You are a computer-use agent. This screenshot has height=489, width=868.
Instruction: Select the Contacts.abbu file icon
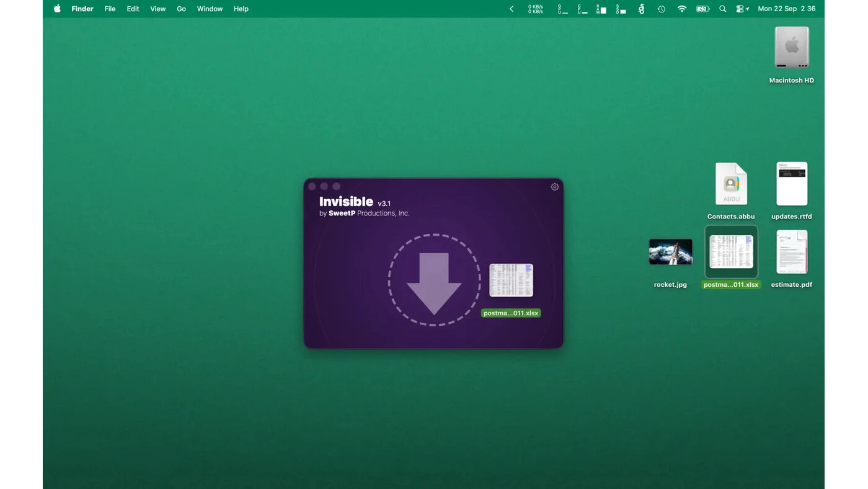coord(731,184)
